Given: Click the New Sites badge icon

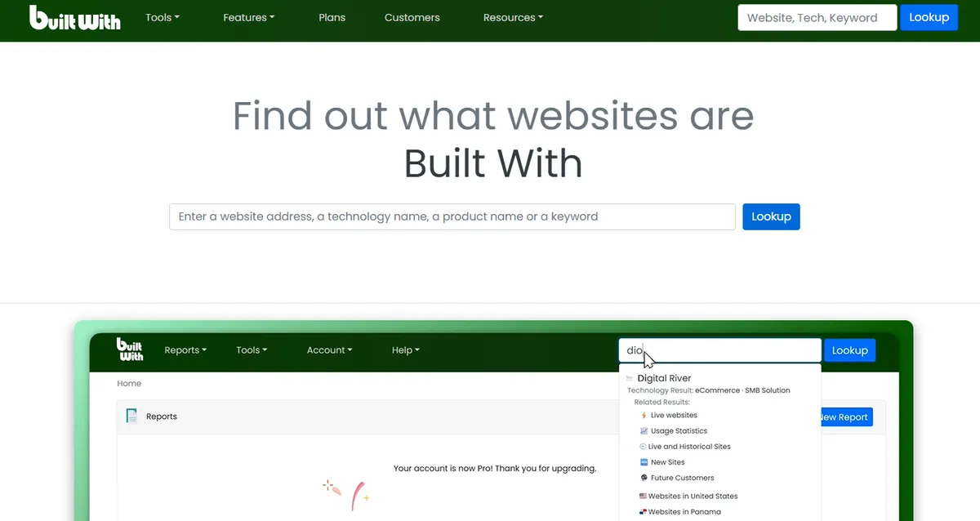Looking at the screenshot, I should 644,462.
